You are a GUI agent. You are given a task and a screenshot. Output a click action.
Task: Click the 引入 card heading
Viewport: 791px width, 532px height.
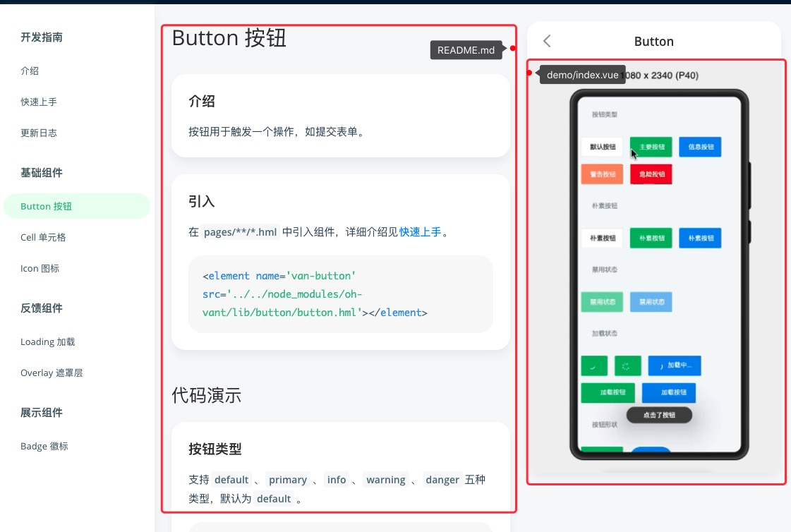(x=202, y=202)
